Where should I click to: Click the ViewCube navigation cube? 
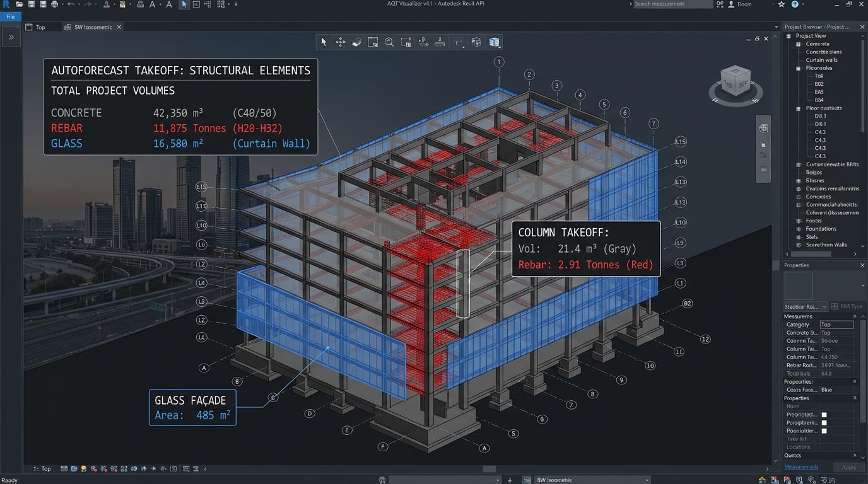click(736, 83)
